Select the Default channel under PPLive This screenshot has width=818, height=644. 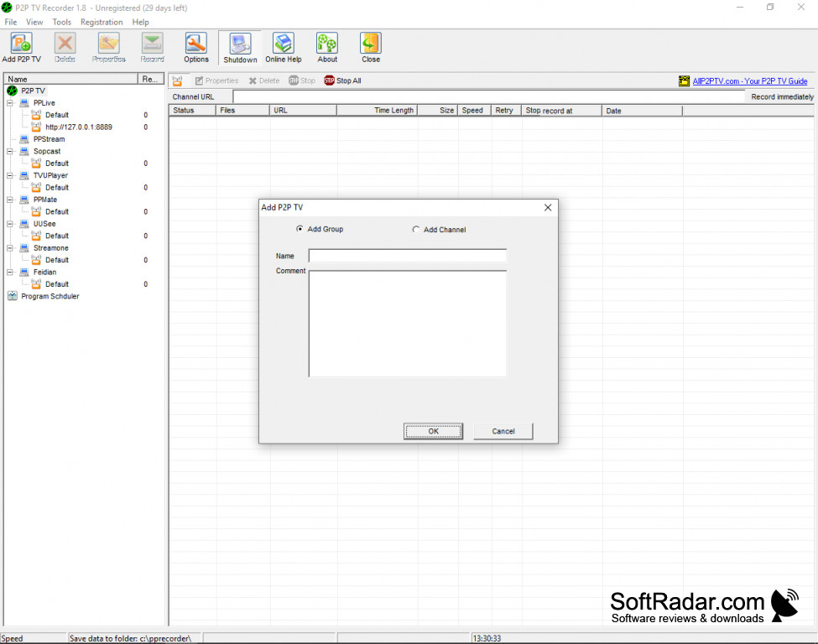(57, 115)
